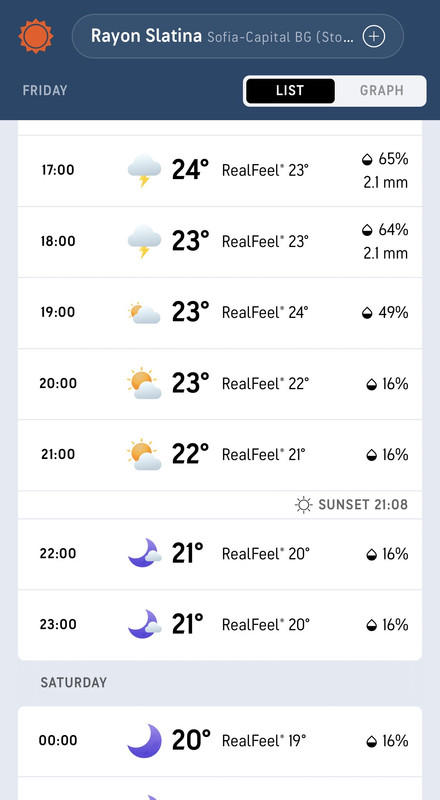Tap the thunderstorm icon at 18:00
This screenshot has height=800, width=440.
pyautogui.click(x=144, y=241)
